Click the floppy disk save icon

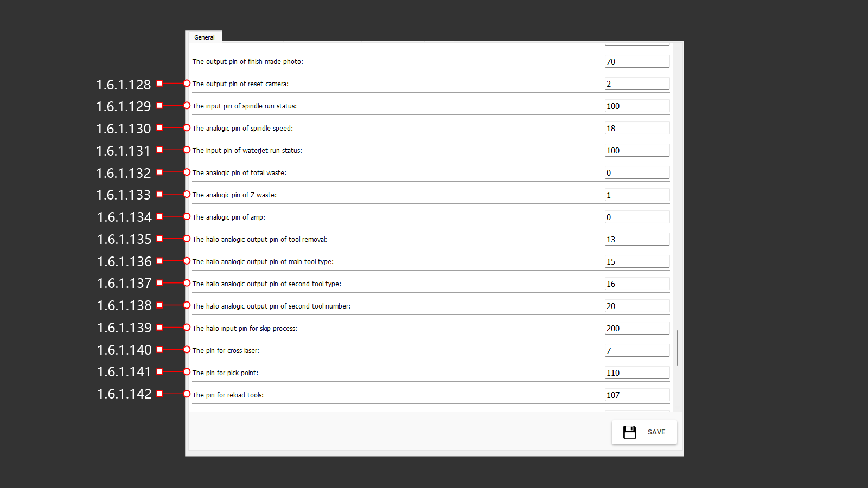click(629, 432)
